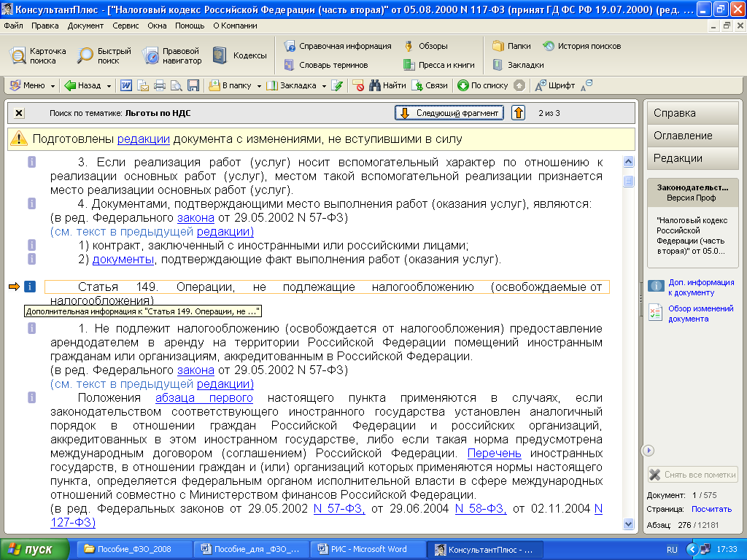The image size is (747, 560).
Task: Open the Помощь menu
Action: pos(190,26)
